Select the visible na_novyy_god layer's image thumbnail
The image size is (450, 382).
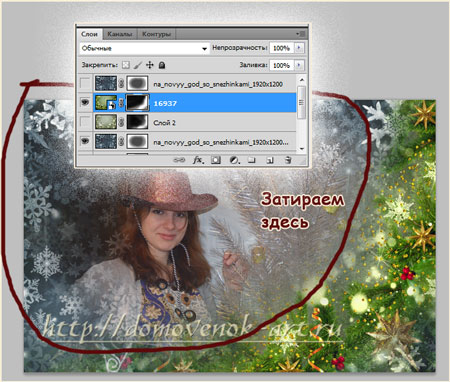106,142
